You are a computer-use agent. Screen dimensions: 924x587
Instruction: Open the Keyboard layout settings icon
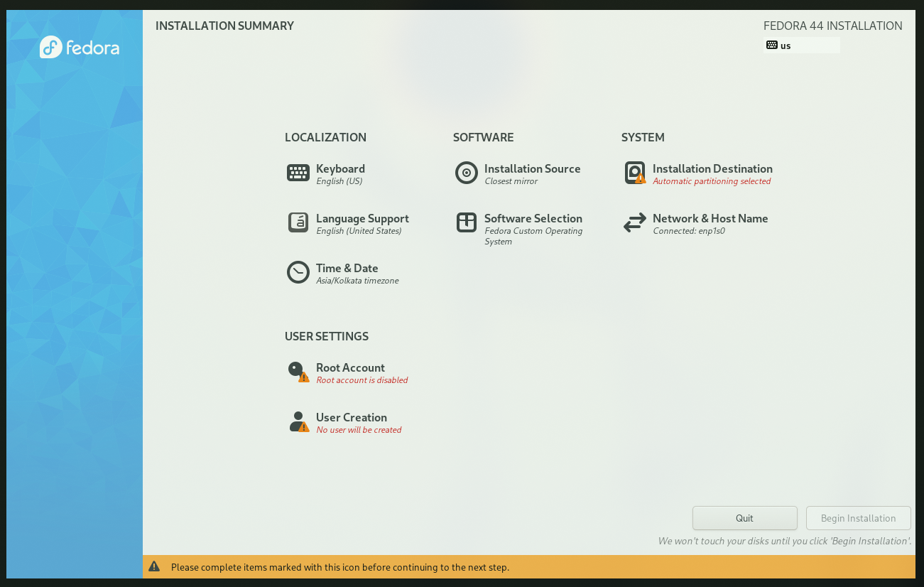pos(298,173)
